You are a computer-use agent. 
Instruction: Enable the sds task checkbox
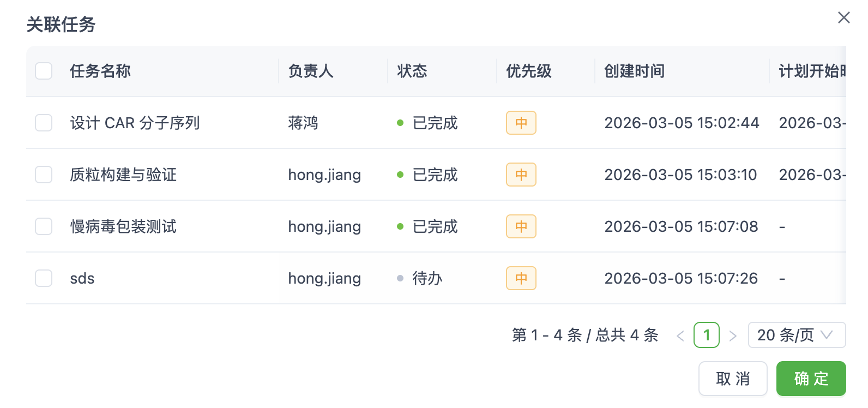pos(44,278)
